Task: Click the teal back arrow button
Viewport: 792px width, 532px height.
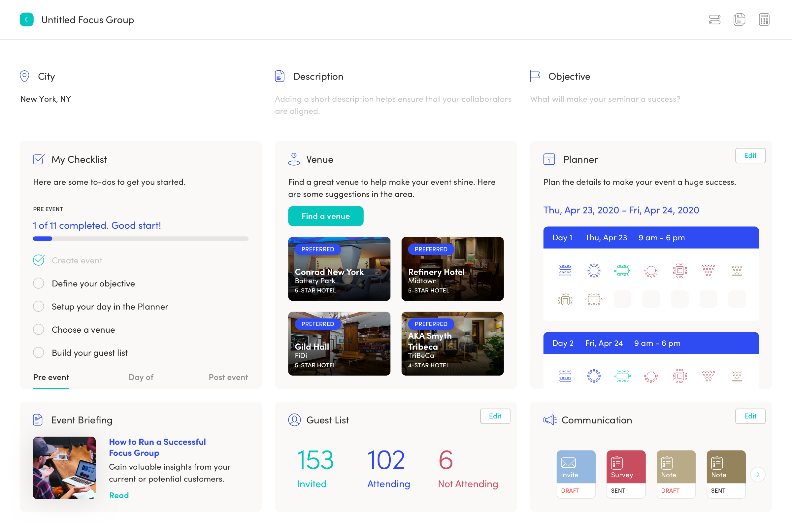Action: pos(26,20)
